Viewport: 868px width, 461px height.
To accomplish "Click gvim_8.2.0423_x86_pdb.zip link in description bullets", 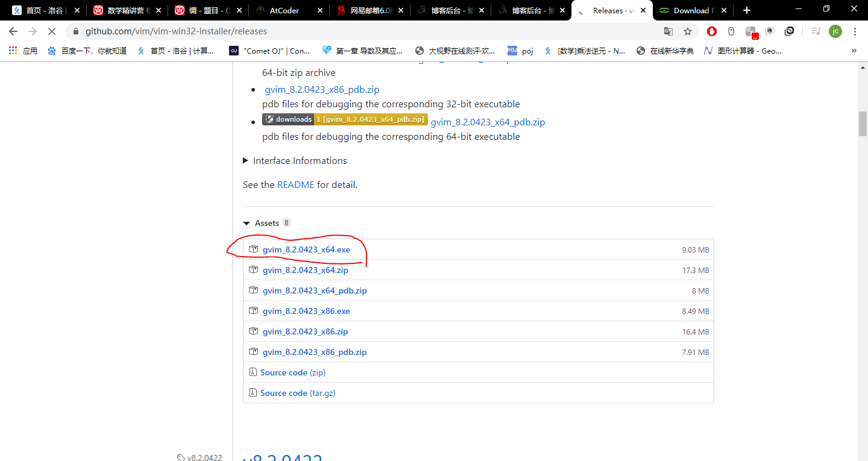I will [x=322, y=90].
